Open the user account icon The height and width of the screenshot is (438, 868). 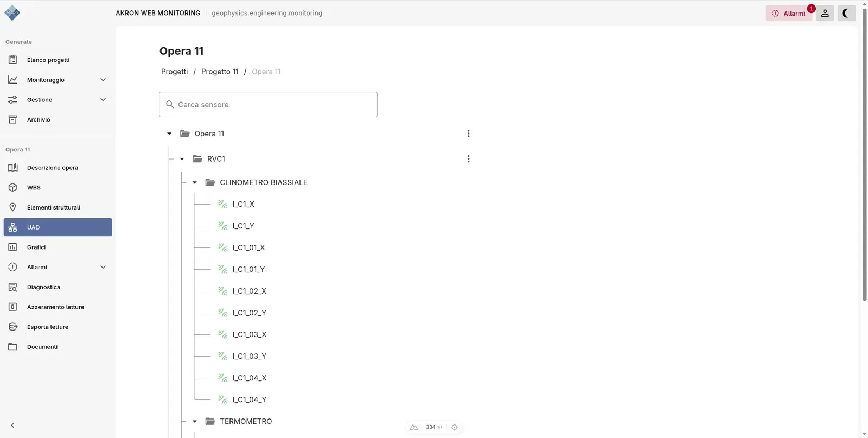tap(825, 13)
